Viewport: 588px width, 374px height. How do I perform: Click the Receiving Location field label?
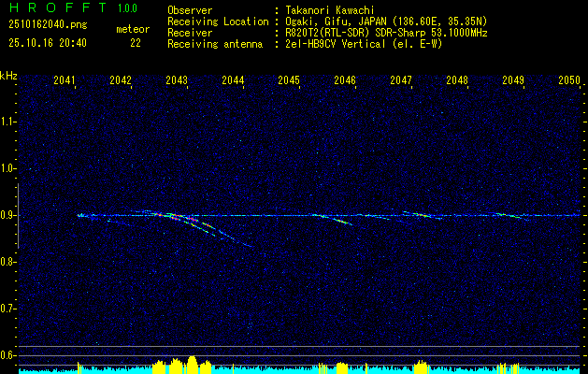point(218,22)
